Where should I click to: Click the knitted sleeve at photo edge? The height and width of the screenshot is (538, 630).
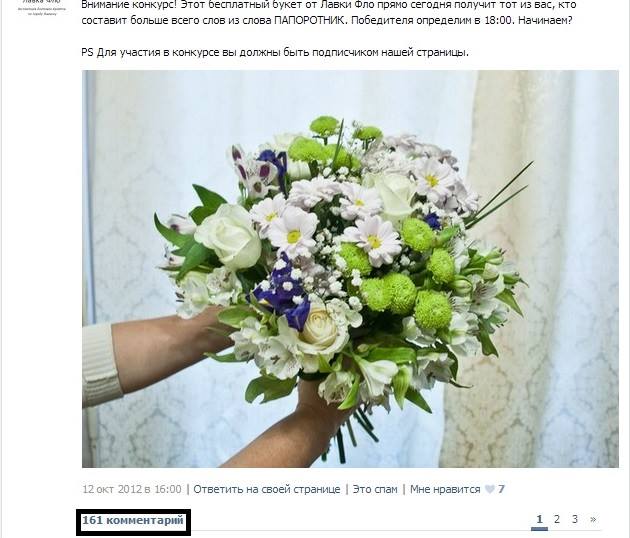100,365
